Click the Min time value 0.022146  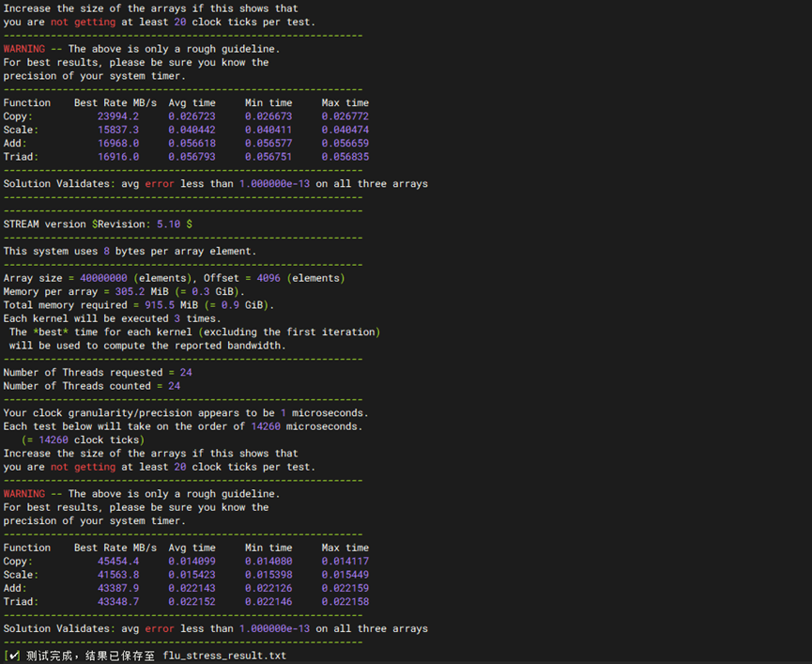[268, 602]
